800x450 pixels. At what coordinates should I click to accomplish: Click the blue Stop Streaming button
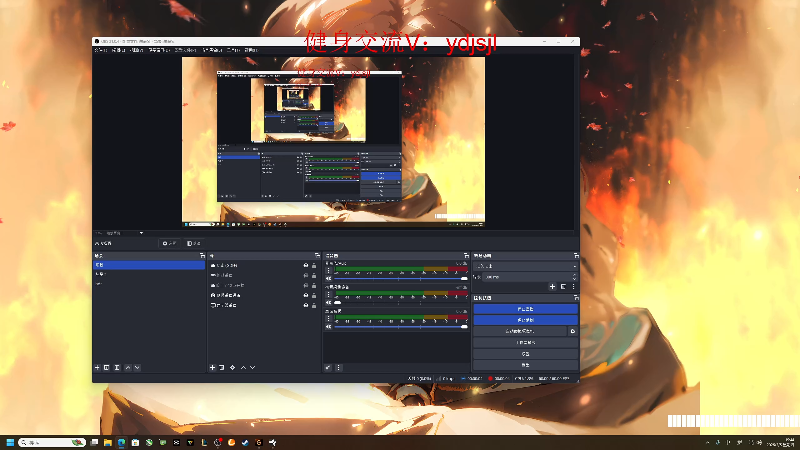[x=526, y=309]
